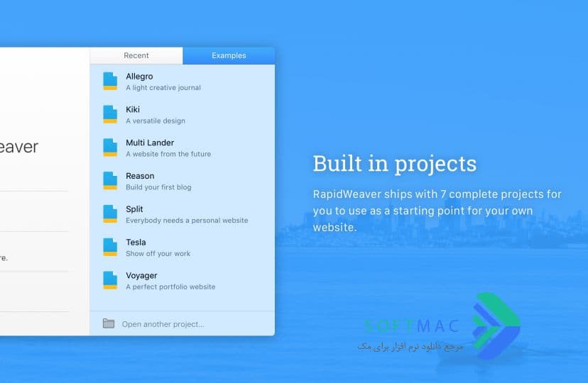Click 'Everybody needs a personal website' description
The image size is (588, 383).
(187, 221)
